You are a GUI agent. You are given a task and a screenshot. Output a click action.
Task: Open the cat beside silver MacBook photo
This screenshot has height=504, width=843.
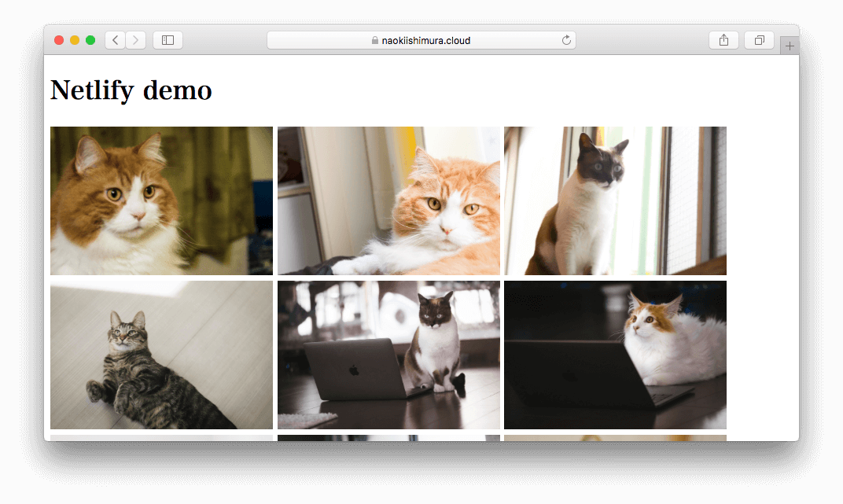pyautogui.click(x=388, y=355)
